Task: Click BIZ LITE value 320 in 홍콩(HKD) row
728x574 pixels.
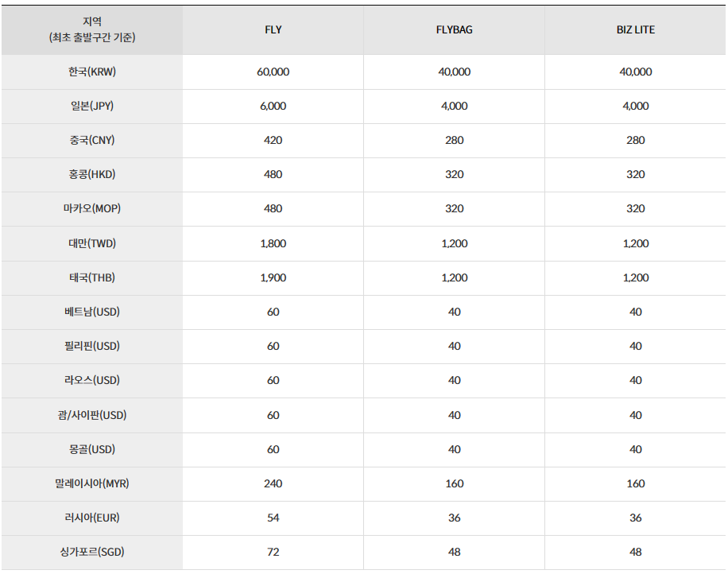Action: (636, 174)
